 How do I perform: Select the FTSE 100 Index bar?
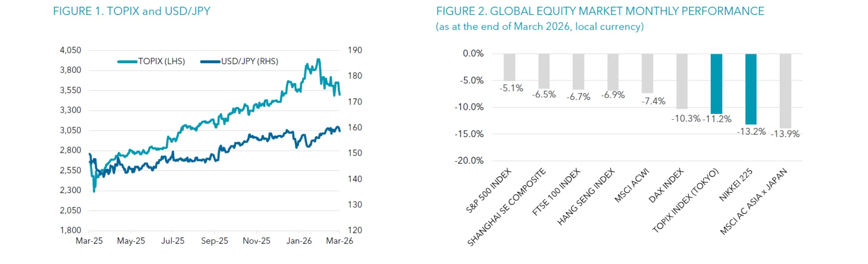[578, 71]
